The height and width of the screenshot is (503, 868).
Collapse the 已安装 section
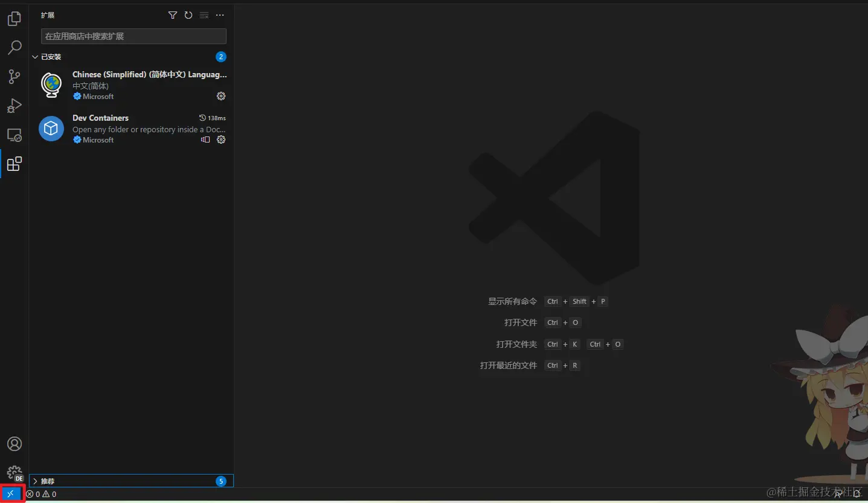click(x=131, y=57)
